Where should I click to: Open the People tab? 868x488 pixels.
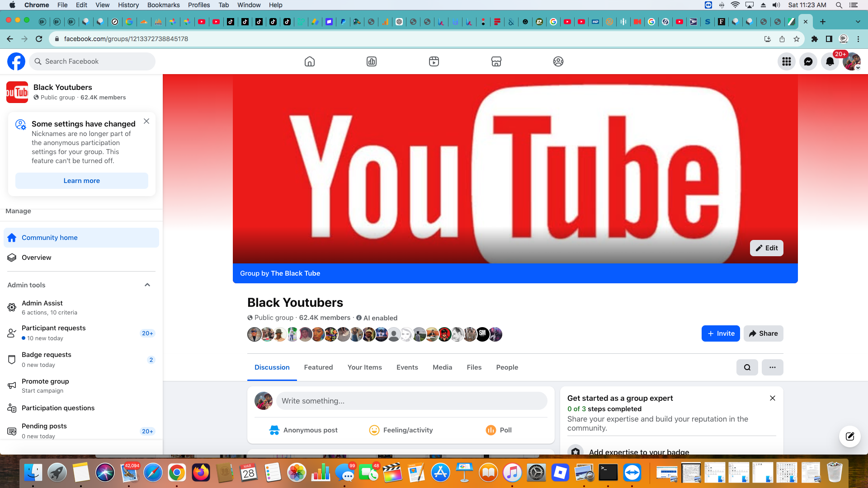[507, 367]
